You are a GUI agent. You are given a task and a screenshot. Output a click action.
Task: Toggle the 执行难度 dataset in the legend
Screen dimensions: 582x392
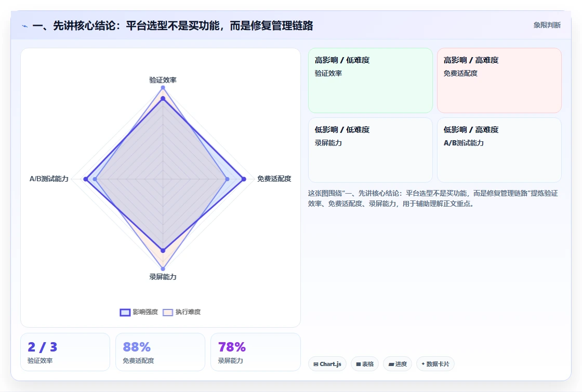[181, 312]
